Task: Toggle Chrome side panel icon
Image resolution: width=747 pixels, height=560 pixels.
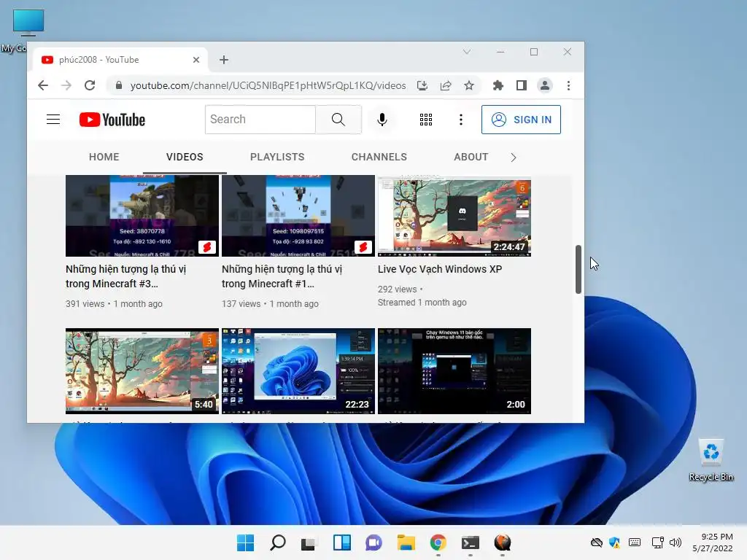Action: [x=522, y=85]
